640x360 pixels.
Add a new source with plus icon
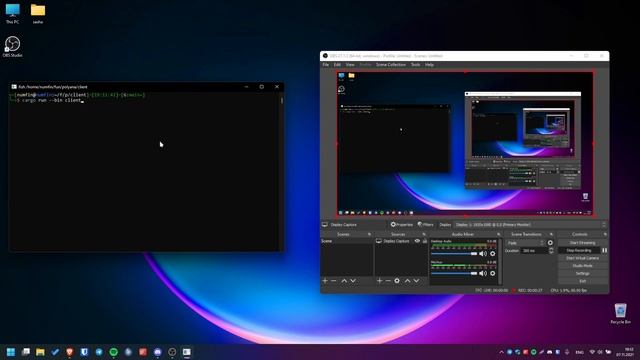point(379,281)
